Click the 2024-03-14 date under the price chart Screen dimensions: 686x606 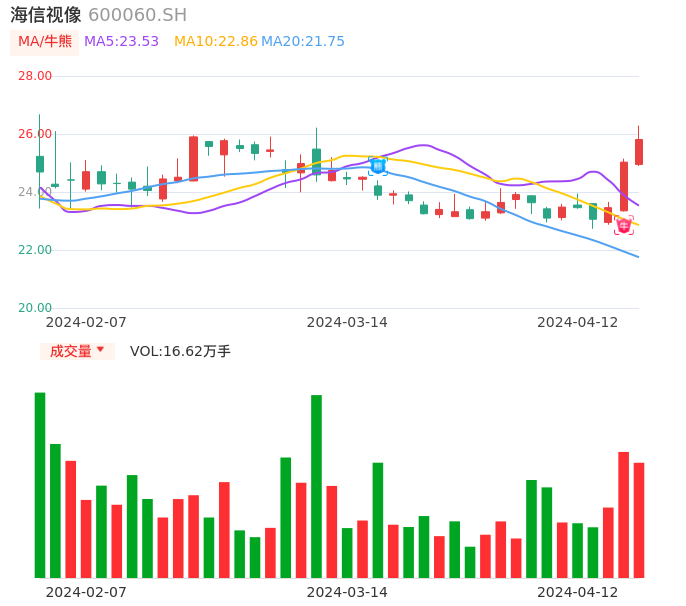coord(347,322)
